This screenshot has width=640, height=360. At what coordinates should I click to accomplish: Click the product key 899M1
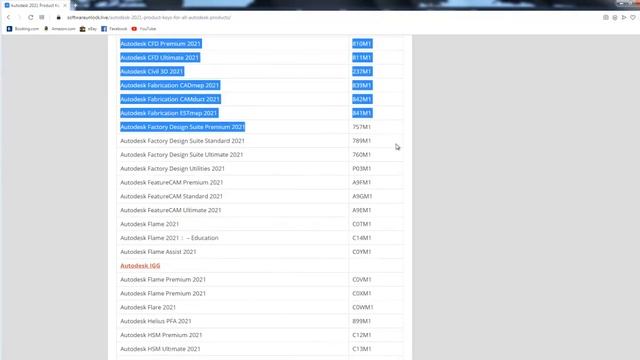pyautogui.click(x=362, y=321)
